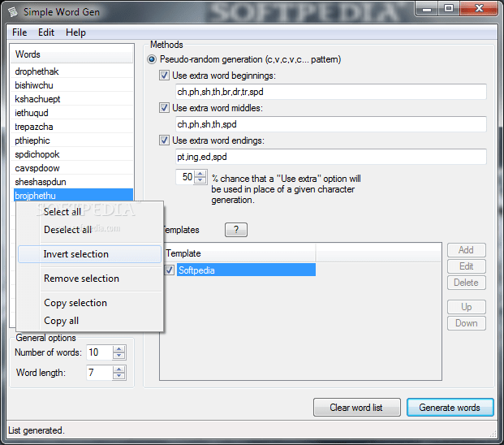Screen dimensions: 504x445
Task: Increase the Number of words spinner
Action: click(119, 349)
